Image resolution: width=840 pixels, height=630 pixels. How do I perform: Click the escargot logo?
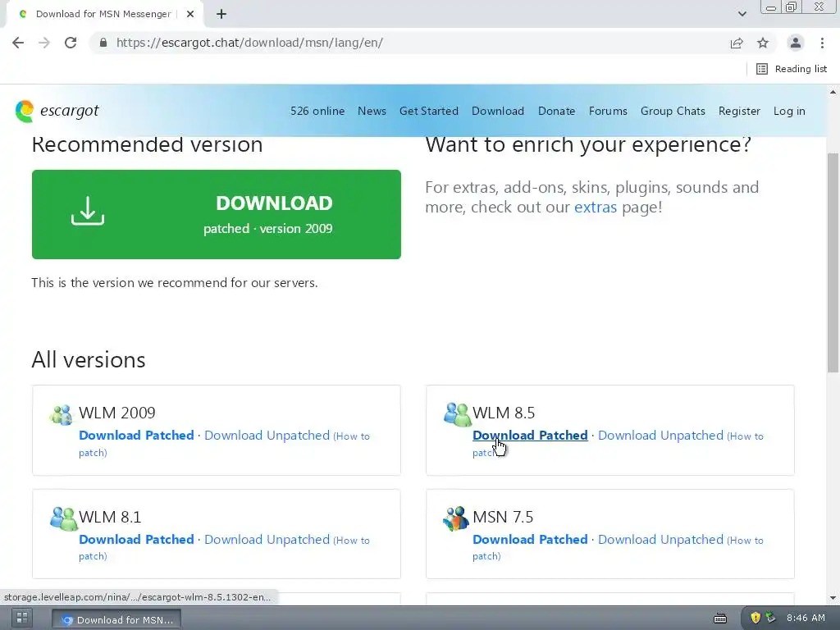(x=57, y=111)
